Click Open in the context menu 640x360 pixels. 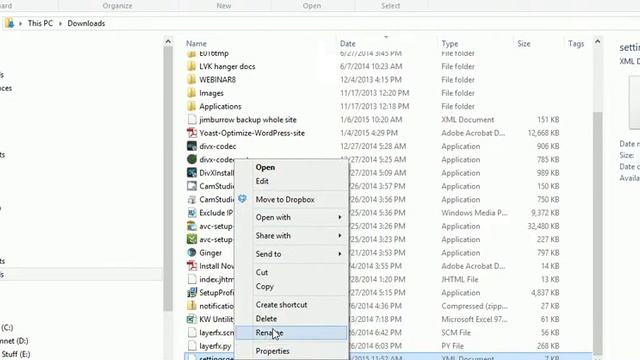click(265, 167)
